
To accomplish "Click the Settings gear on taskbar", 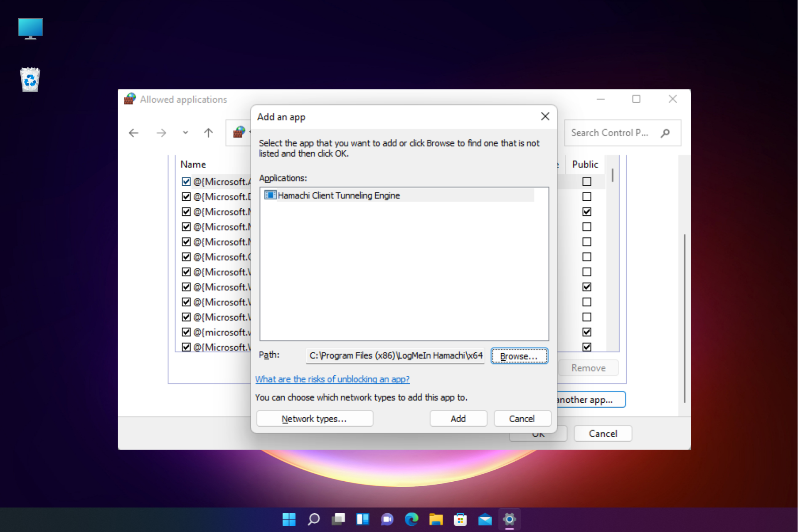I will point(510,519).
